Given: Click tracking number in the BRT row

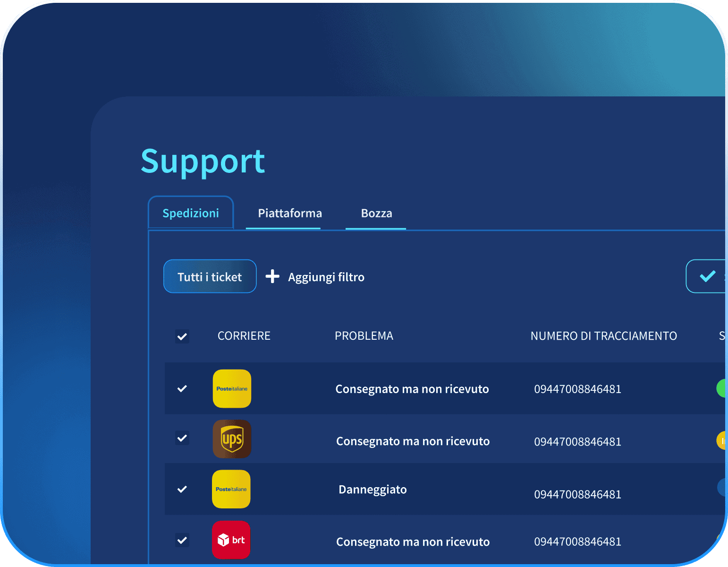Looking at the screenshot, I should point(577,542).
